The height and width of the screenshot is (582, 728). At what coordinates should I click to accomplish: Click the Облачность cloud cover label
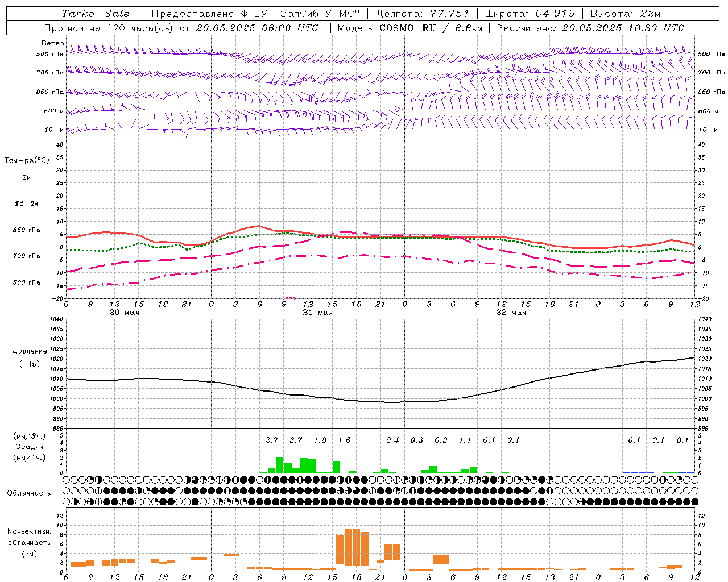point(29,493)
